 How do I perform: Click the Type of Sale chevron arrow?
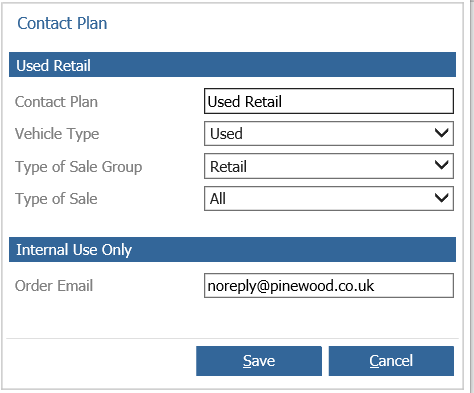(x=442, y=198)
